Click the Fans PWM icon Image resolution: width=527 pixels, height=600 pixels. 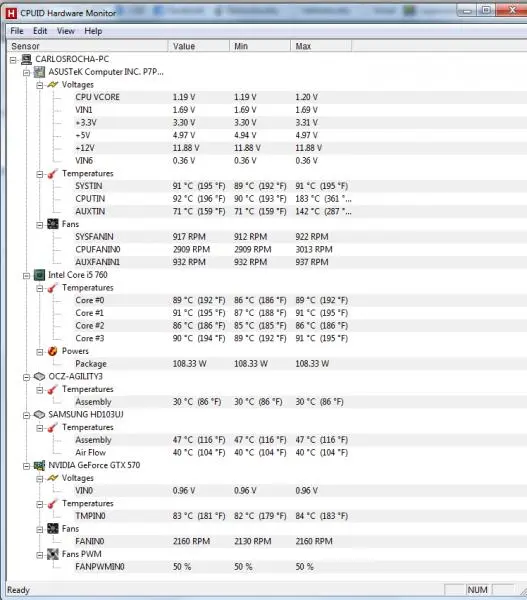[53, 554]
